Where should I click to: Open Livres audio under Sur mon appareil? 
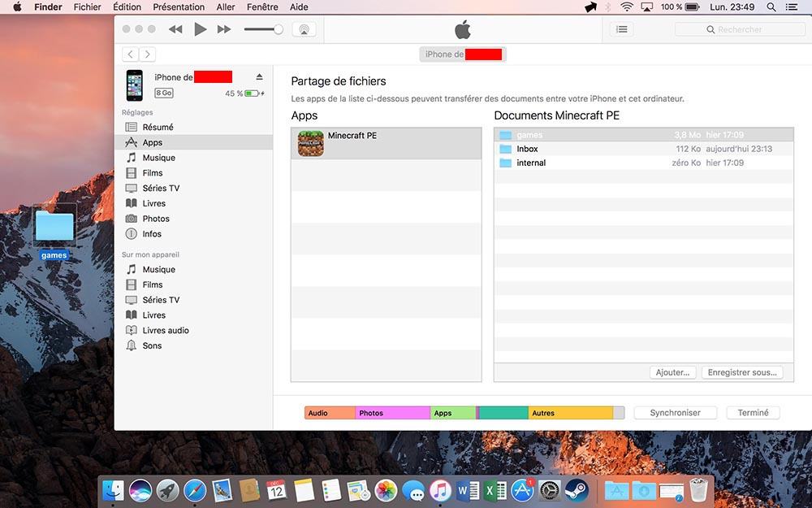tap(194, 330)
